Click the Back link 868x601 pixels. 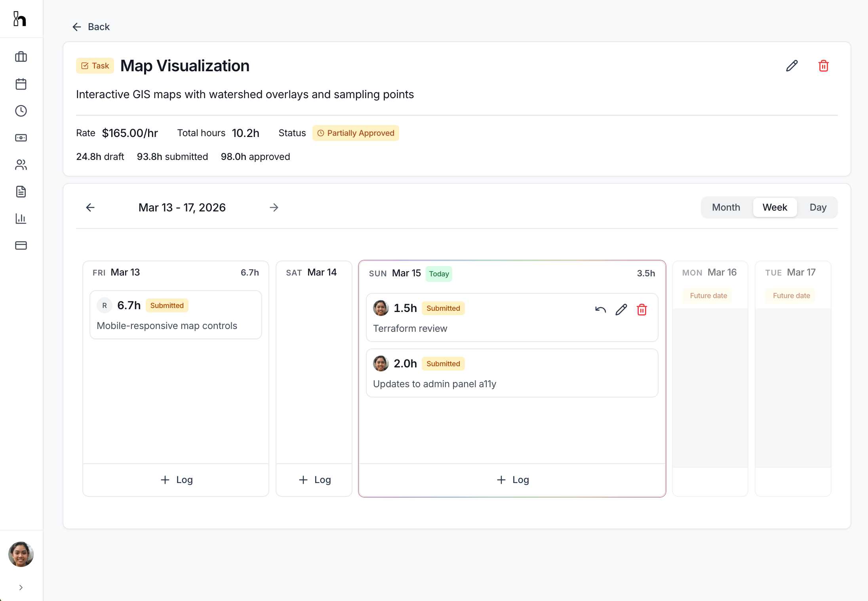91,27
